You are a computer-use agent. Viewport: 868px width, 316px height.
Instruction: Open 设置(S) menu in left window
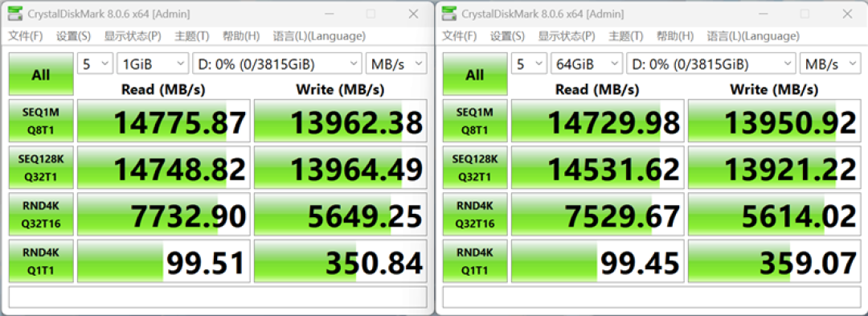pos(73,36)
